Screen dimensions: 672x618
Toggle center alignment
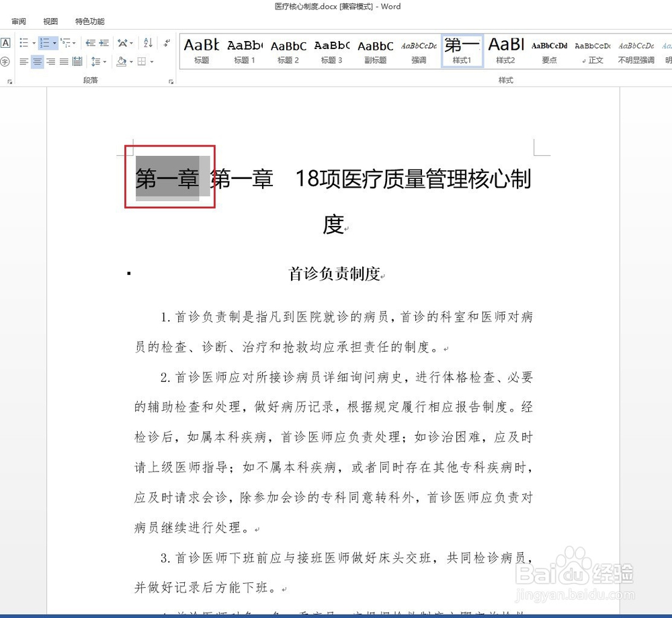[x=37, y=62]
